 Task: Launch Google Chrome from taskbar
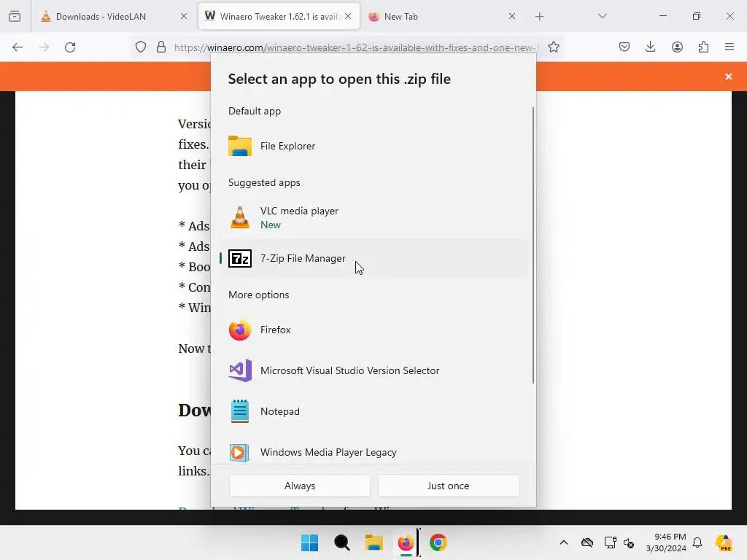click(438, 542)
